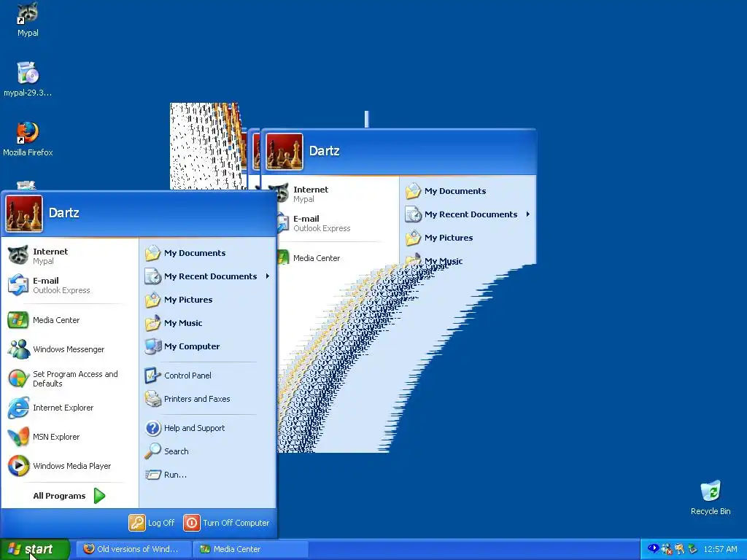This screenshot has height=560, width=747.
Task: Open the mypal-29.3 installer icon on desktop
Action: point(28,79)
